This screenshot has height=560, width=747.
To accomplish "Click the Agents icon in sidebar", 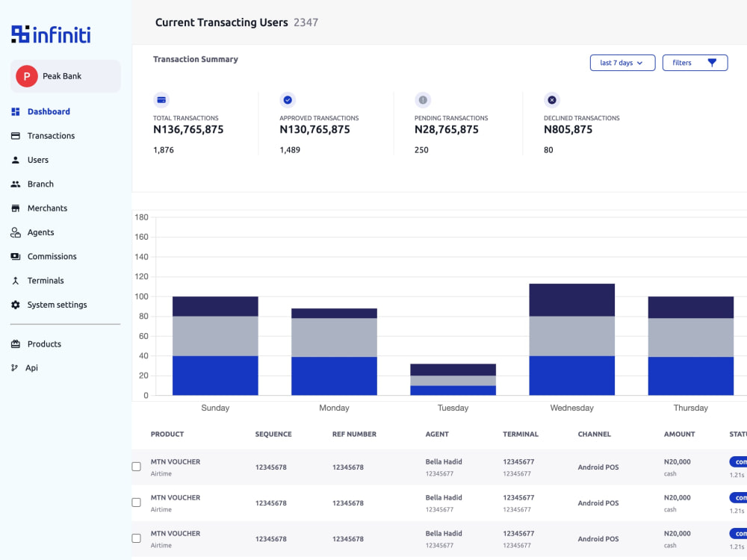I will tap(16, 232).
